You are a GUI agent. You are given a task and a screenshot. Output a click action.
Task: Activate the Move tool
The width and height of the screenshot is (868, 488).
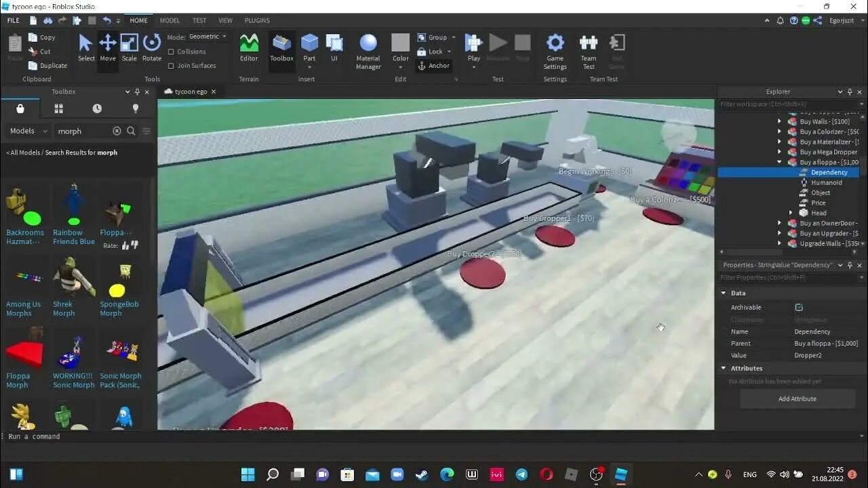(108, 47)
